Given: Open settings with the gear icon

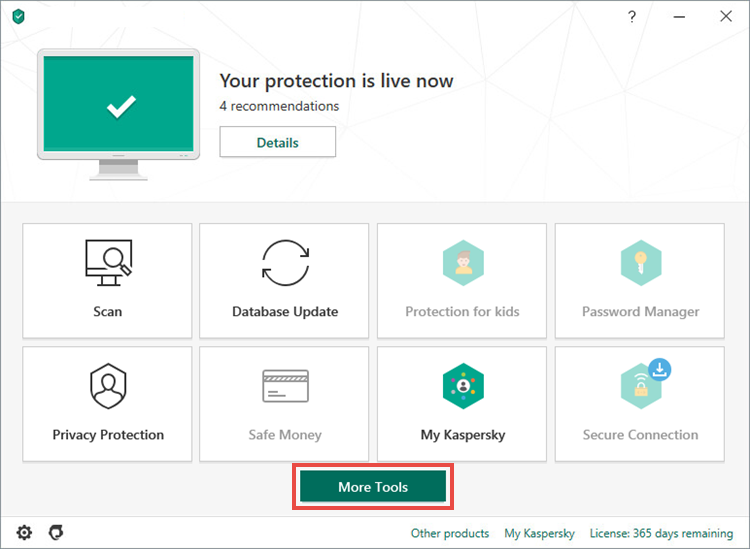Looking at the screenshot, I should (x=24, y=532).
